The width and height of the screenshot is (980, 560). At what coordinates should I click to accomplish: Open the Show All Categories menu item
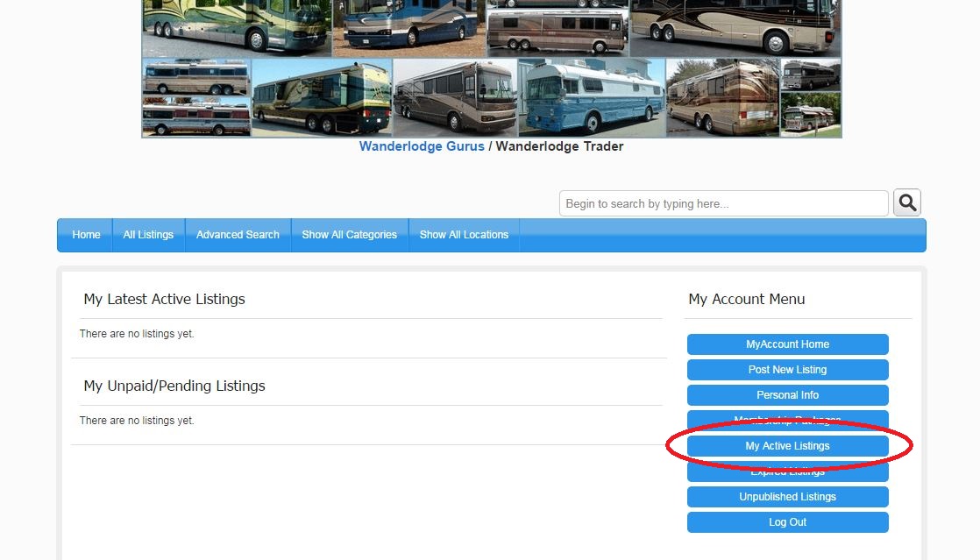click(x=349, y=235)
